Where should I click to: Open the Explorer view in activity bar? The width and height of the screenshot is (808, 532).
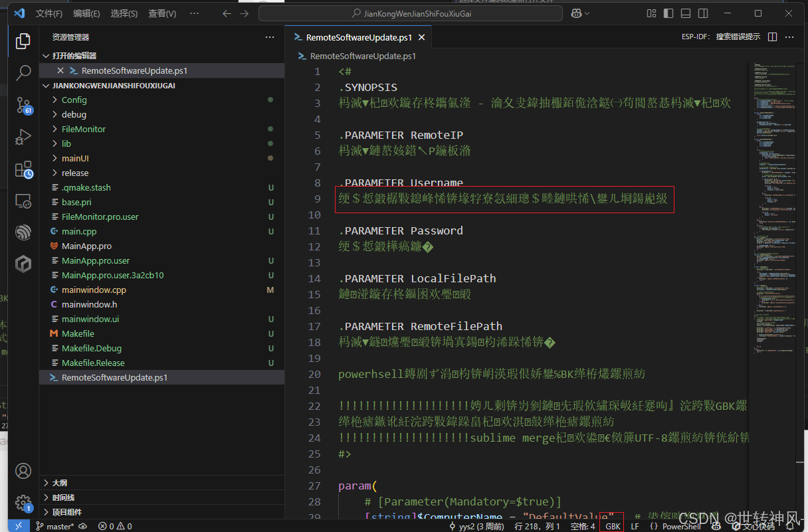pyautogui.click(x=23, y=41)
